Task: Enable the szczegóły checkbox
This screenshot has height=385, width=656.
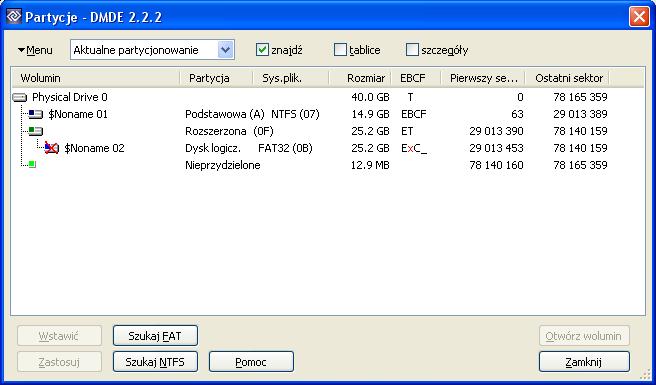Action: [412, 50]
